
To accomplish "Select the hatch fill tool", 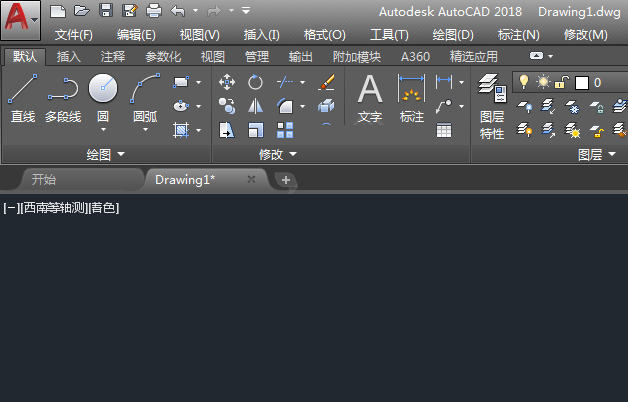I will (x=181, y=130).
